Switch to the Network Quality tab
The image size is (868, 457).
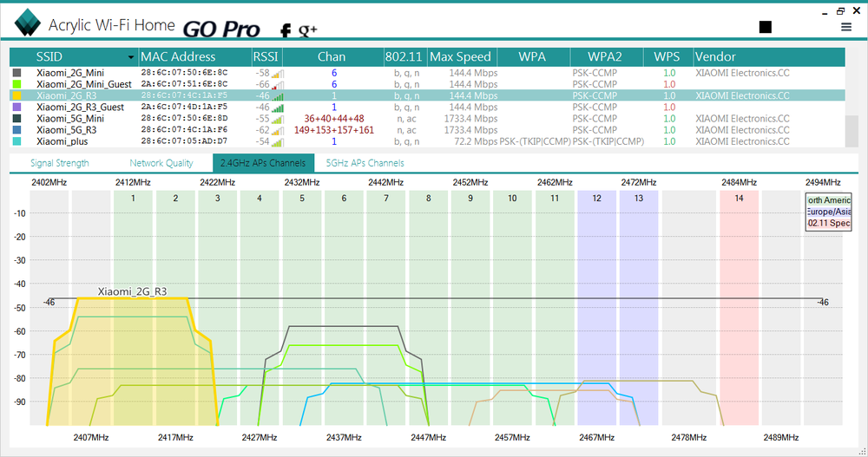click(x=161, y=162)
